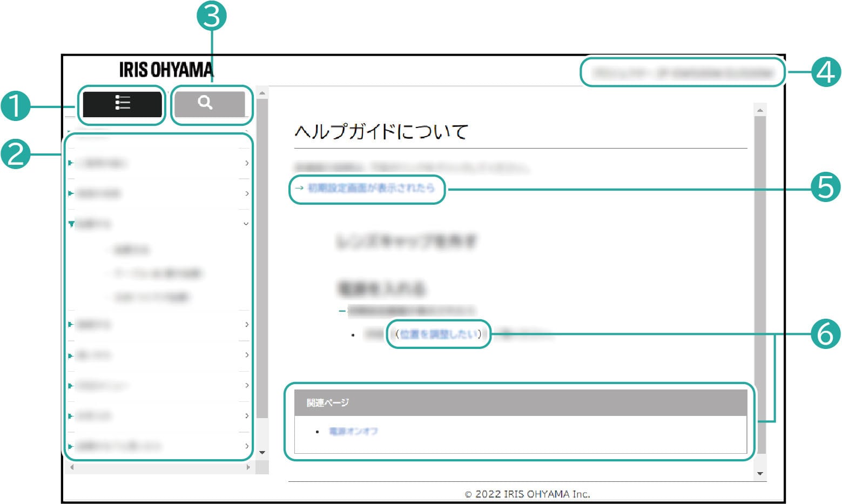The image size is (842, 504).
Task: Click green down-pointing triangle of open sidebar section
Action: tap(71, 224)
